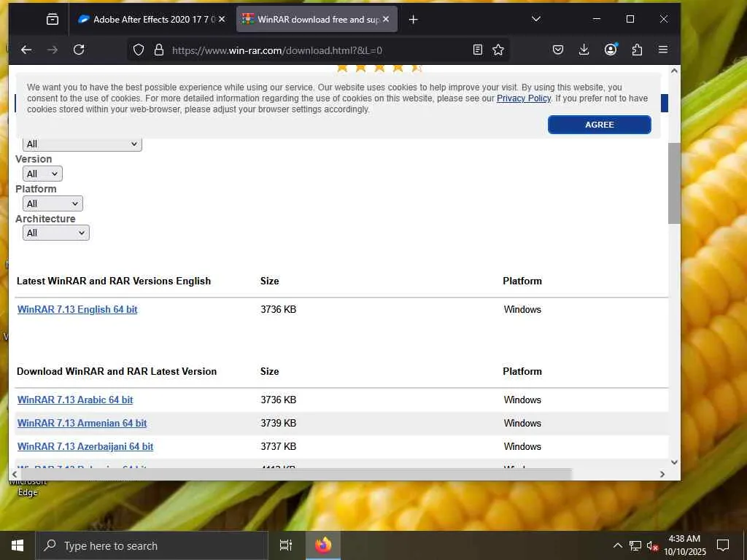The width and height of the screenshot is (747, 560).
Task: Click the scroll left arrow
Action: (x=15, y=474)
